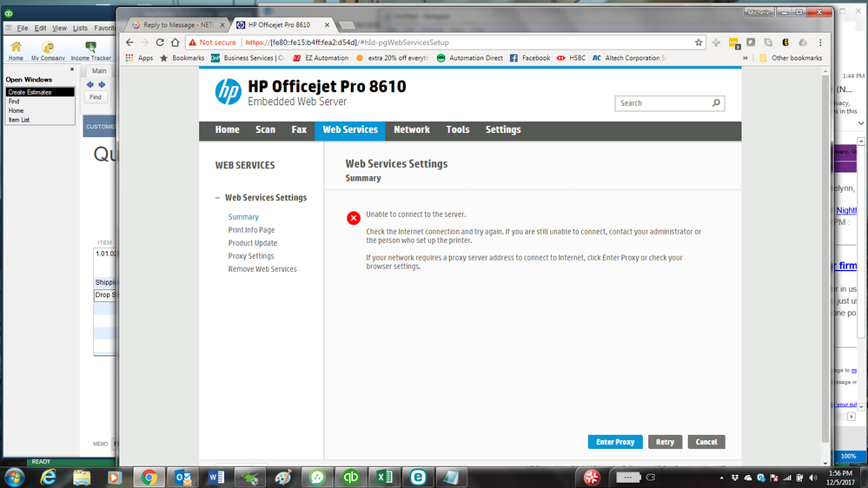Open Chrome home page button
Screen dimensions: 868x488
tap(175, 43)
